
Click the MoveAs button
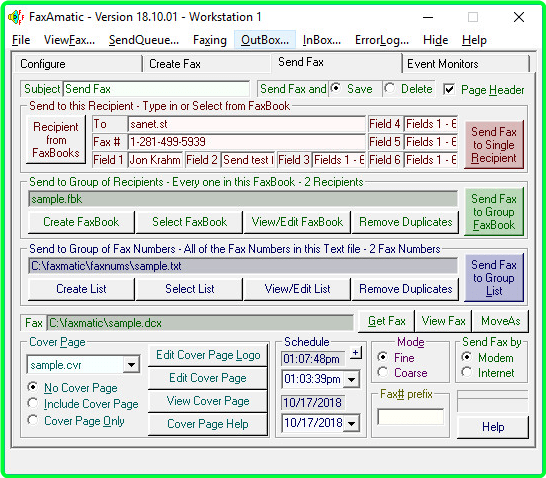point(500,321)
